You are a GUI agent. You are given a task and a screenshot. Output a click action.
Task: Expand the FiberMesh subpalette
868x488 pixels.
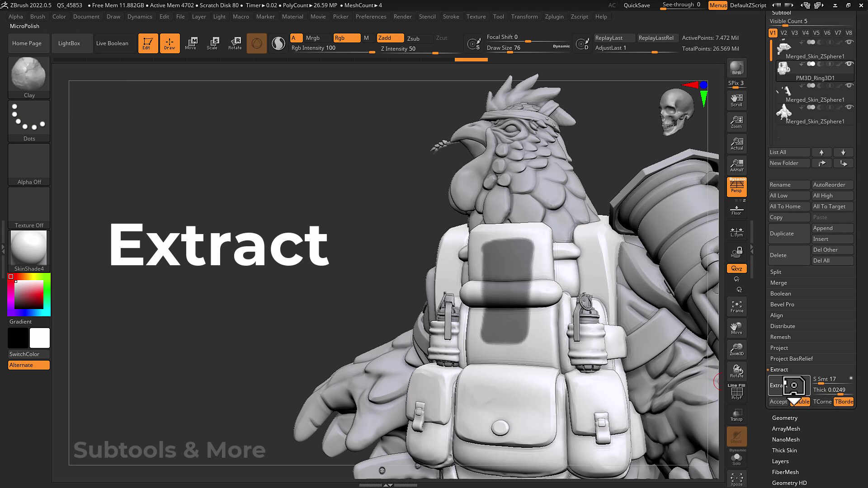click(x=785, y=472)
